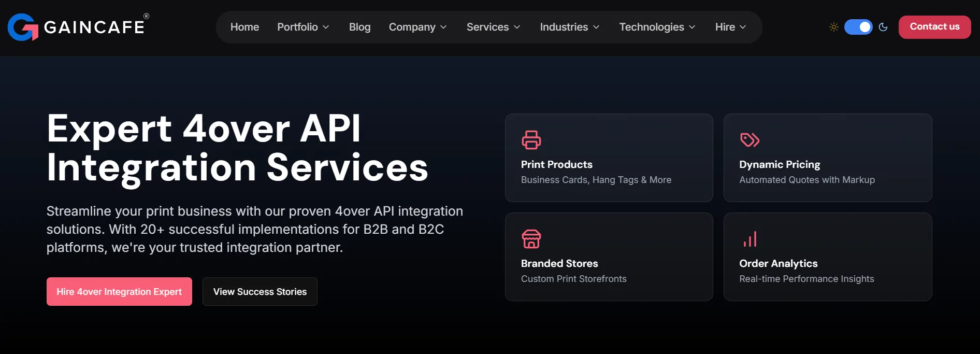Open the Industries menu item
Image resolution: width=980 pixels, height=354 pixels.
564,27
